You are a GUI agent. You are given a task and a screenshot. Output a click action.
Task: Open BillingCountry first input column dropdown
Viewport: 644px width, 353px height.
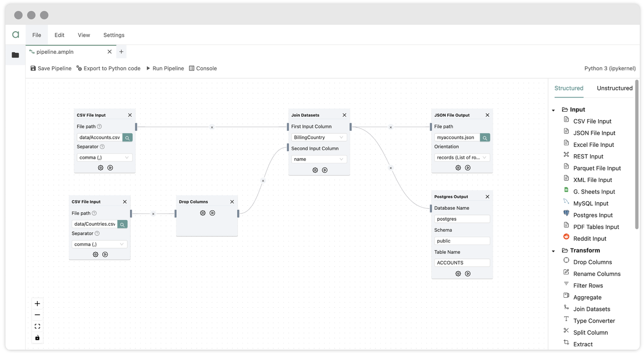pyautogui.click(x=318, y=137)
